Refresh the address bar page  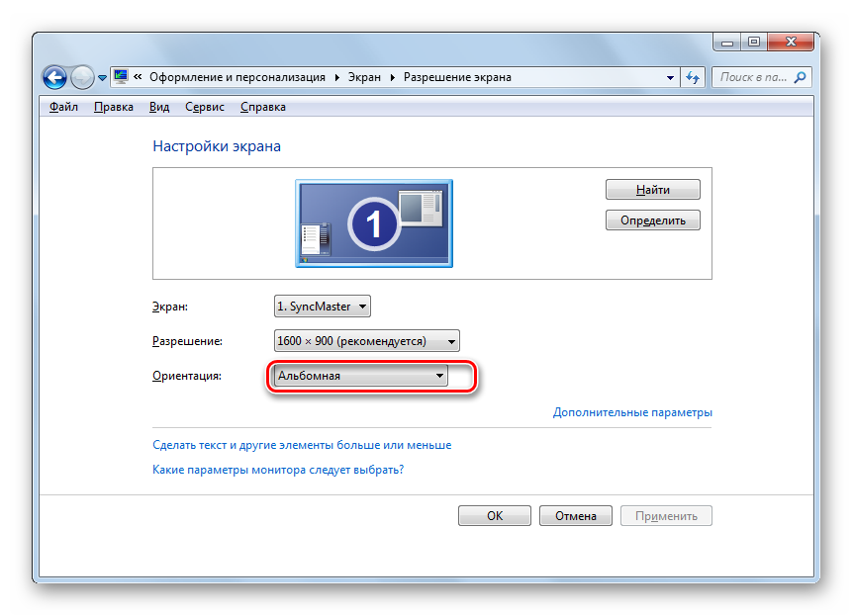pos(693,77)
